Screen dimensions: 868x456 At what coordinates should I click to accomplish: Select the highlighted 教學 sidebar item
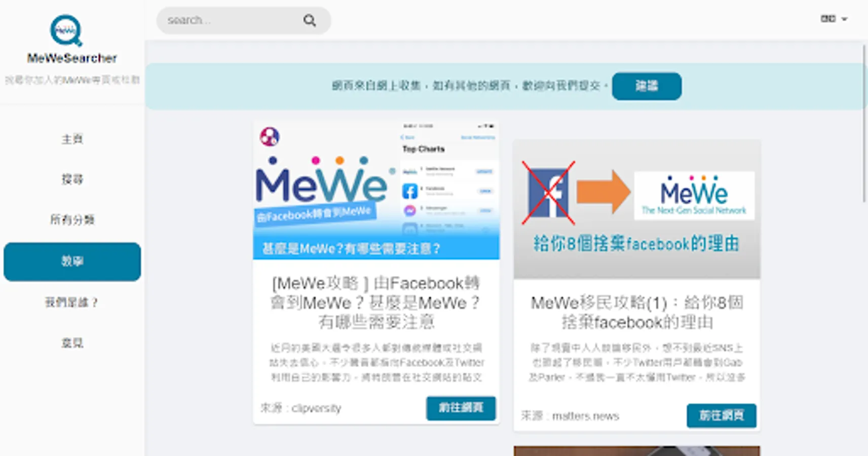72,261
